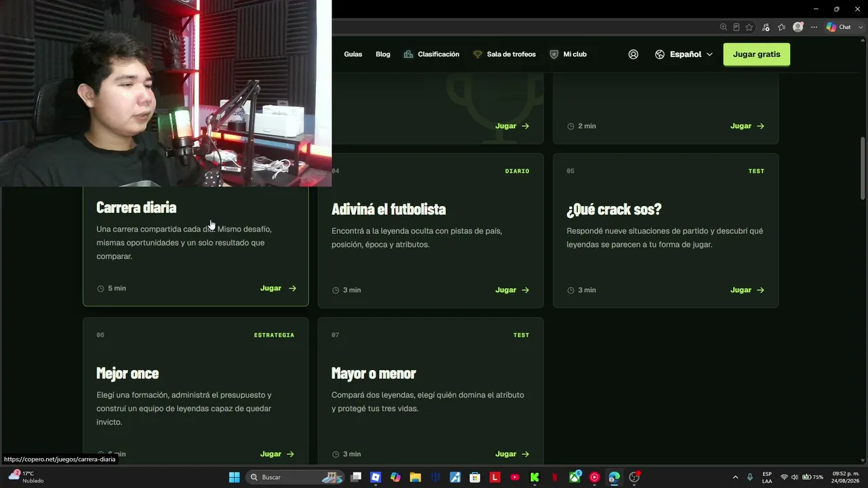868x488 pixels.
Task: Open the Copilot app on the taskbar
Action: 395,477
